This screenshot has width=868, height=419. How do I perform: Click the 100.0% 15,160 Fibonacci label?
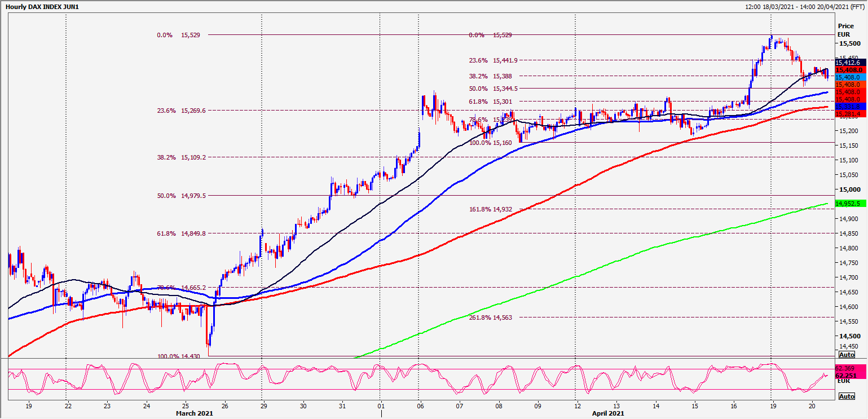coord(490,143)
